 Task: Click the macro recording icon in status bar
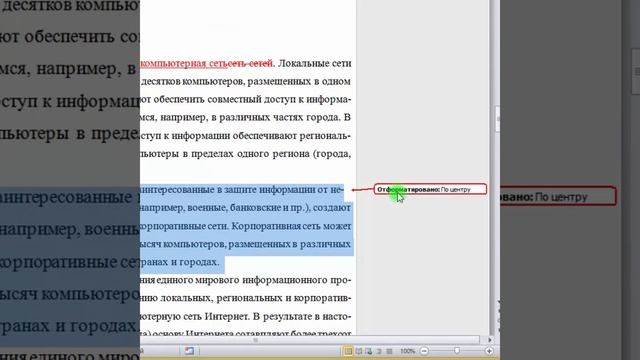point(189,351)
